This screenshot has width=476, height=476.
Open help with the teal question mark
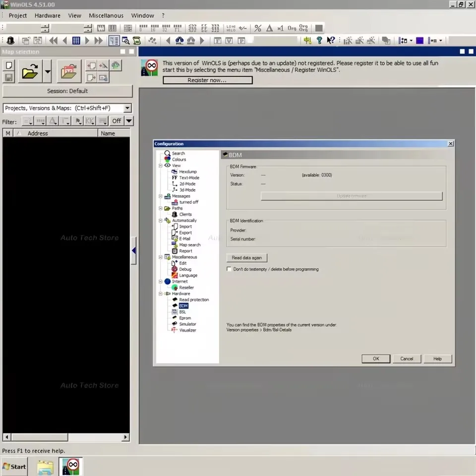point(319,40)
